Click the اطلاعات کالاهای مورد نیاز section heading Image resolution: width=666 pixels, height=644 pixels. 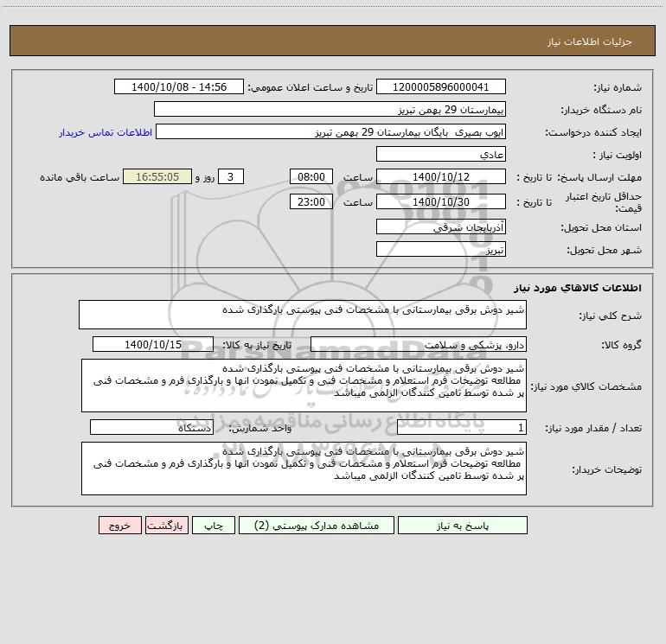coord(577,288)
